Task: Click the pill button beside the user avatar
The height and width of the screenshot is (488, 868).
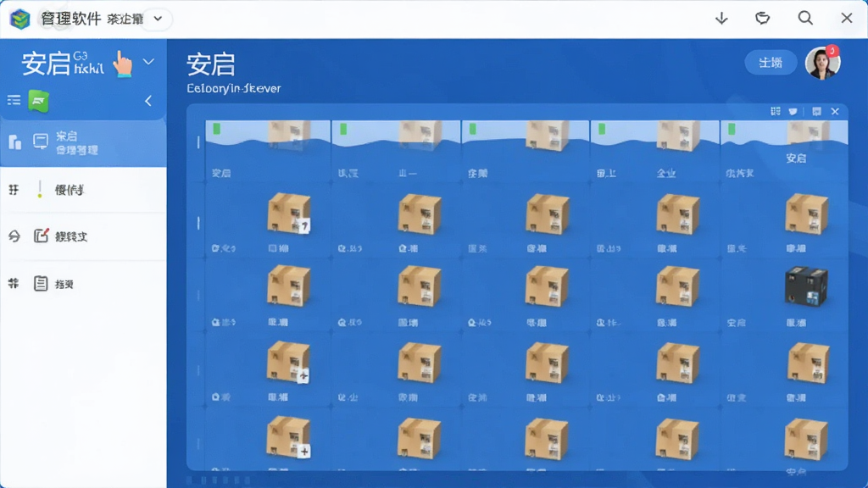Action: coord(771,63)
